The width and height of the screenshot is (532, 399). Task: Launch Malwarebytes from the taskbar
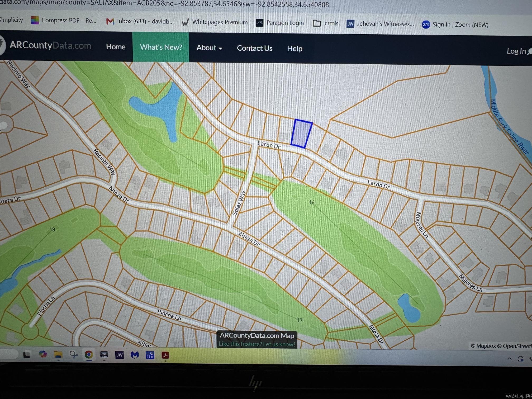135,355
